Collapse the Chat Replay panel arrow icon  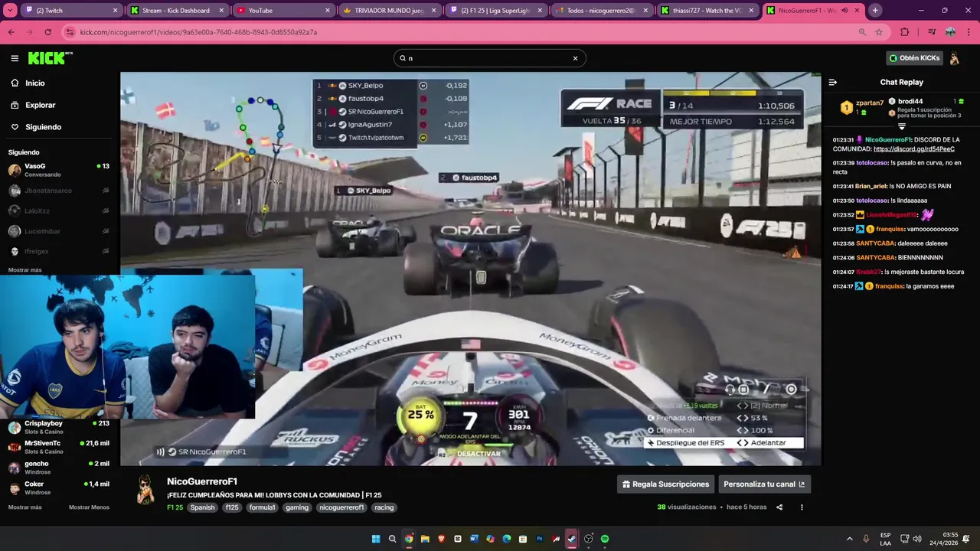(x=833, y=82)
